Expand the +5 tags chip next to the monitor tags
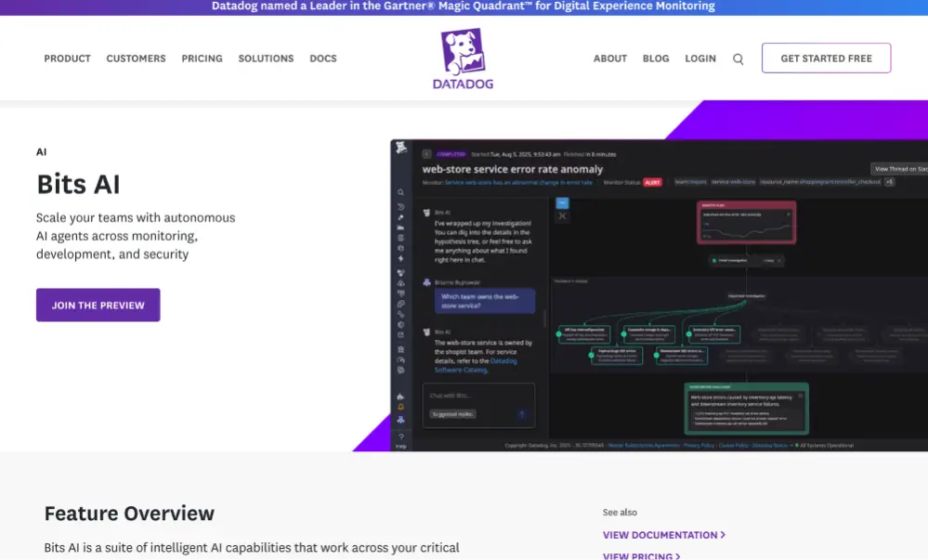The image size is (928, 560). coord(889,182)
